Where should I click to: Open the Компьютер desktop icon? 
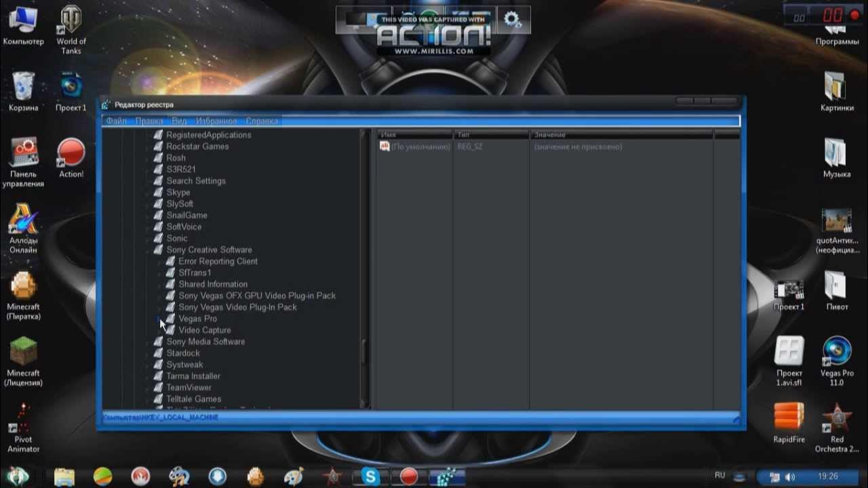coord(23,26)
